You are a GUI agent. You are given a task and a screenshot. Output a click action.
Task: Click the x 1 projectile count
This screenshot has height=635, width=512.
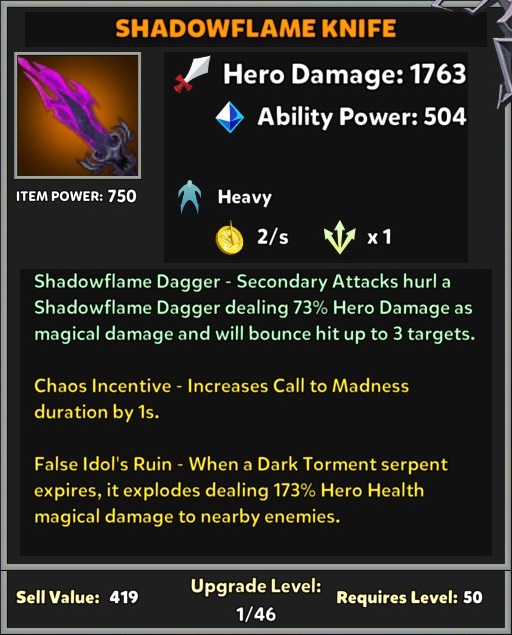pos(379,237)
